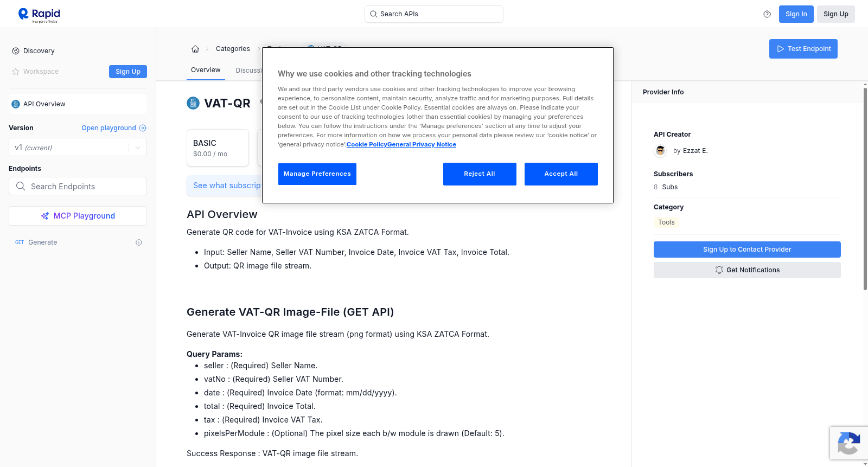Click the help question mark icon
Screen dimensions: 868x467
click(767, 14)
